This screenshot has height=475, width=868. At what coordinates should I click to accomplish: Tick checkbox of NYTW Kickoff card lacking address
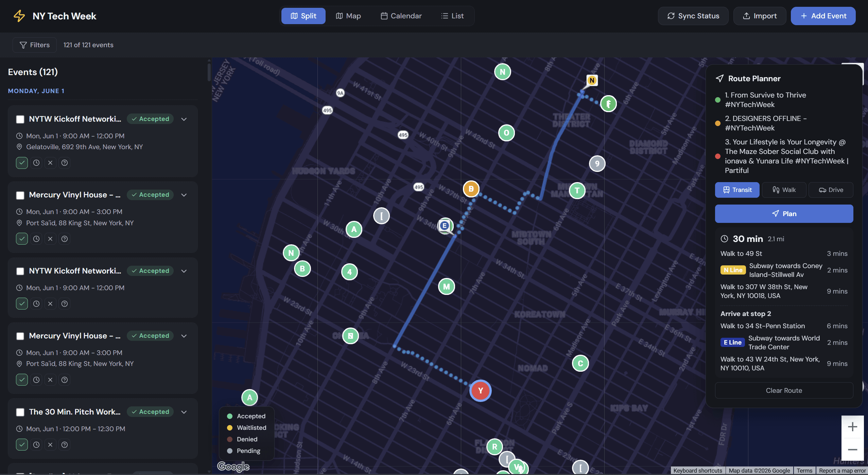click(x=20, y=271)
